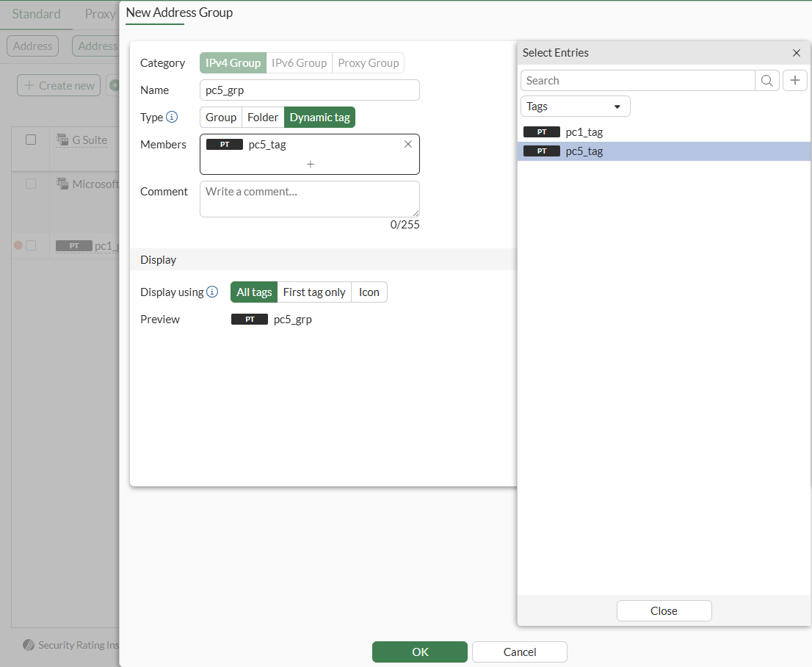Select the Group type option

(x=221, y=118)
